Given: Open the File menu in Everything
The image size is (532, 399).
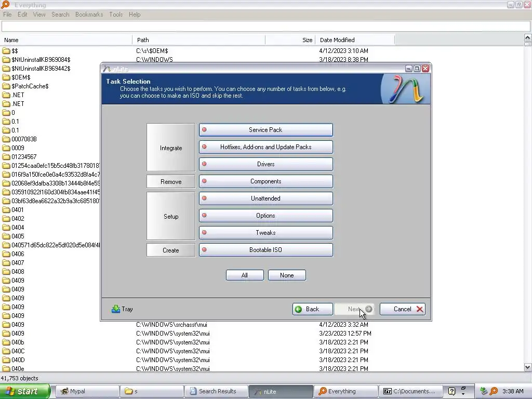Looking at the screenshot, I should pos(7,14).
